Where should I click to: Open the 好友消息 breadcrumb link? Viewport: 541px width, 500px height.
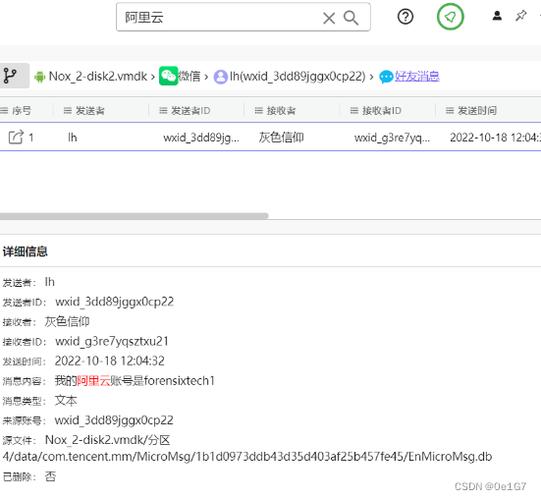(417, 76)
